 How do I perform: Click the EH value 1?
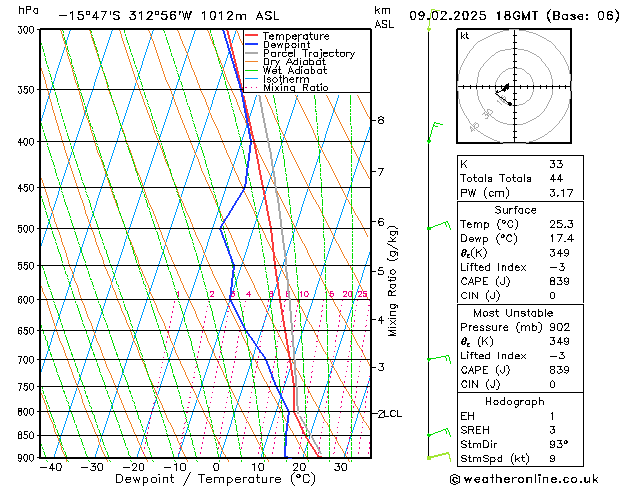(x=552, y=416)
